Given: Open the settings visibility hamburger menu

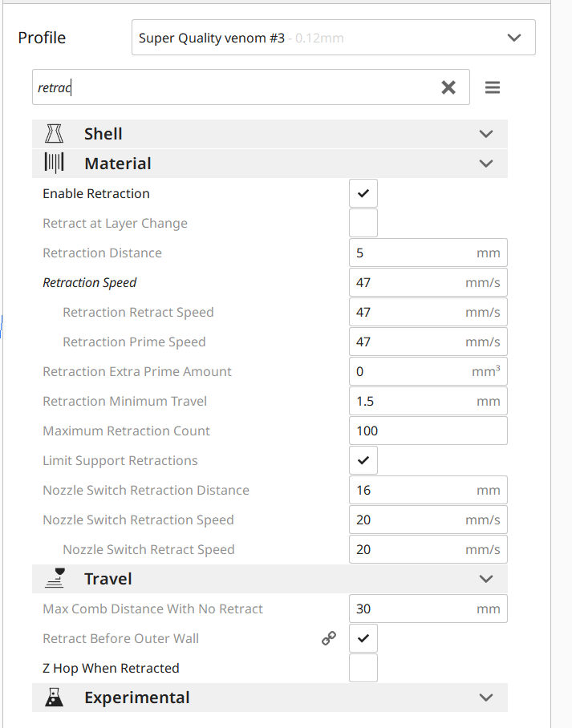Looking at the screenshot, I should click(493, 87).
